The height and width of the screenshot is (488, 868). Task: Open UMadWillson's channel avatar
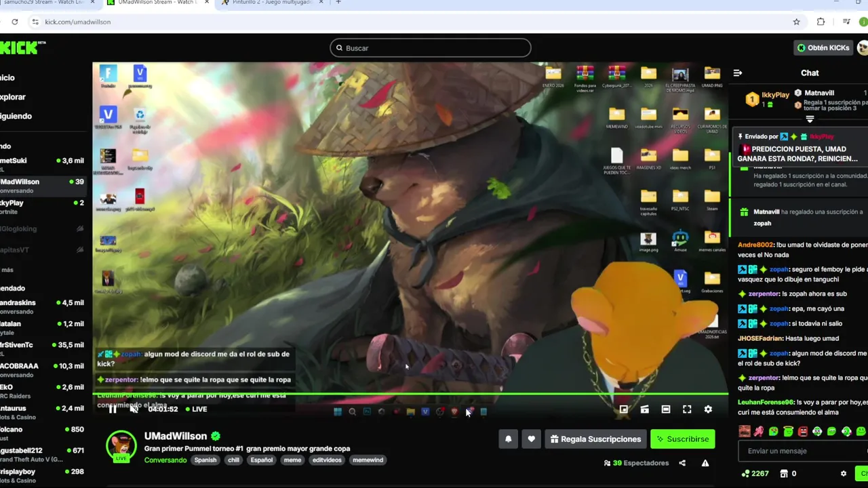point(121,446)
